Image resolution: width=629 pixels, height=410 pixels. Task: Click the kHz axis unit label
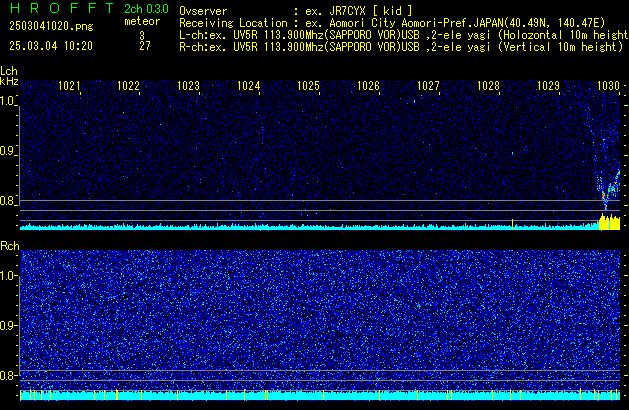9,81
